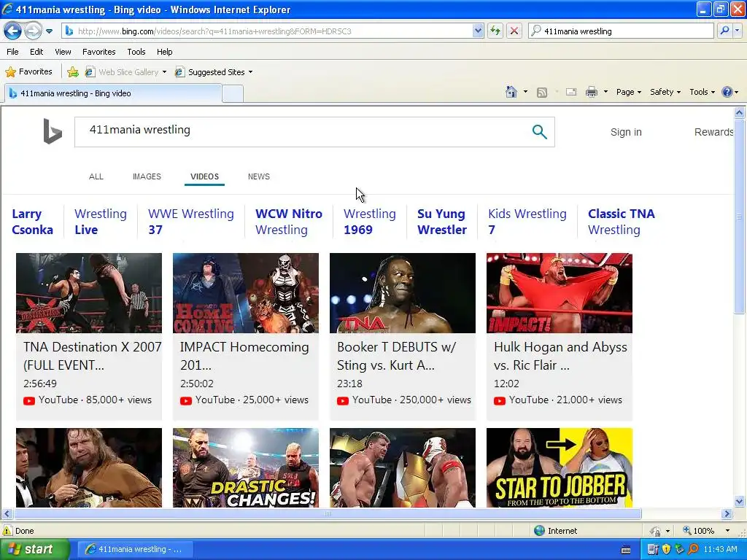Click the RSS feeds icon
This screenshot has height=560, width=747.
click(542, 93)
